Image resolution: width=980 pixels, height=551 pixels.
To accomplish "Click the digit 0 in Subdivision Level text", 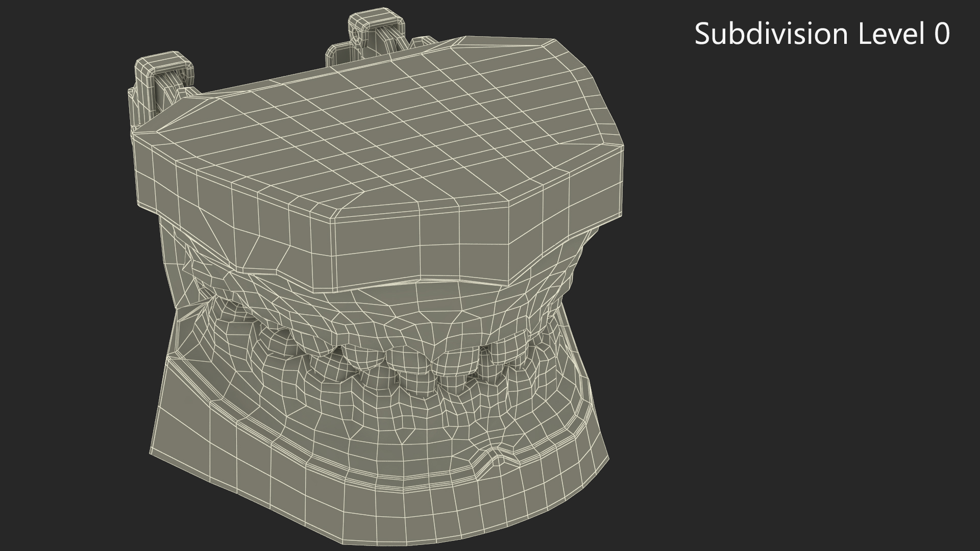I will click(x=942, y=34).
